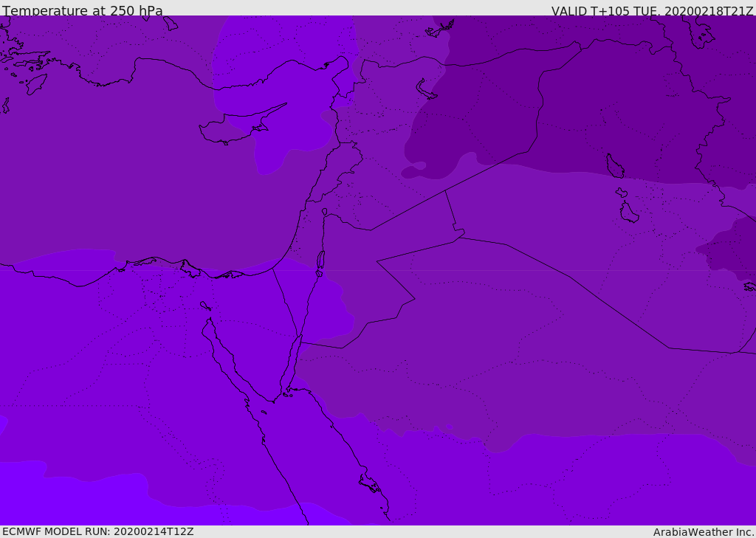Click the 'Temperature at 250 hPa' title text

pos(83,10)
